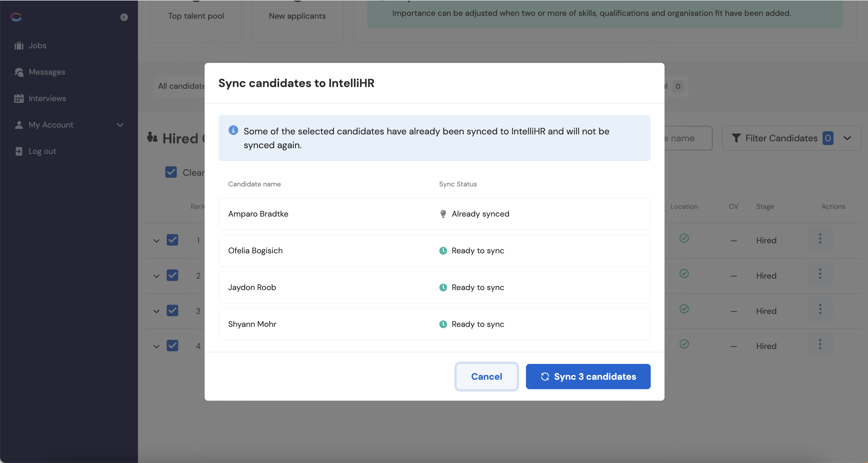Click the Hired stage in row 1
This screenshot has width=868, height=463.
[x=766, y=240]
